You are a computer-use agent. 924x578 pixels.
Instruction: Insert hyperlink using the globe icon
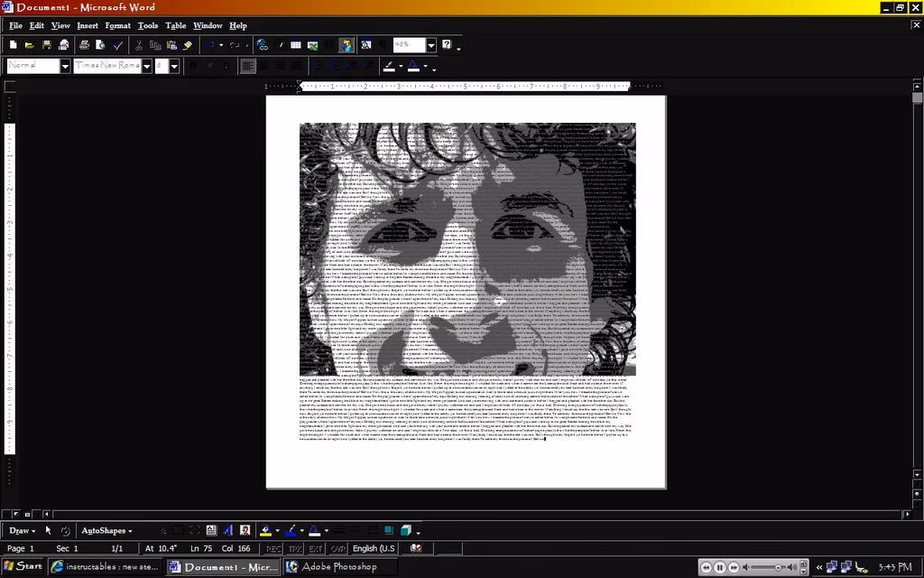tap(263, 45)
